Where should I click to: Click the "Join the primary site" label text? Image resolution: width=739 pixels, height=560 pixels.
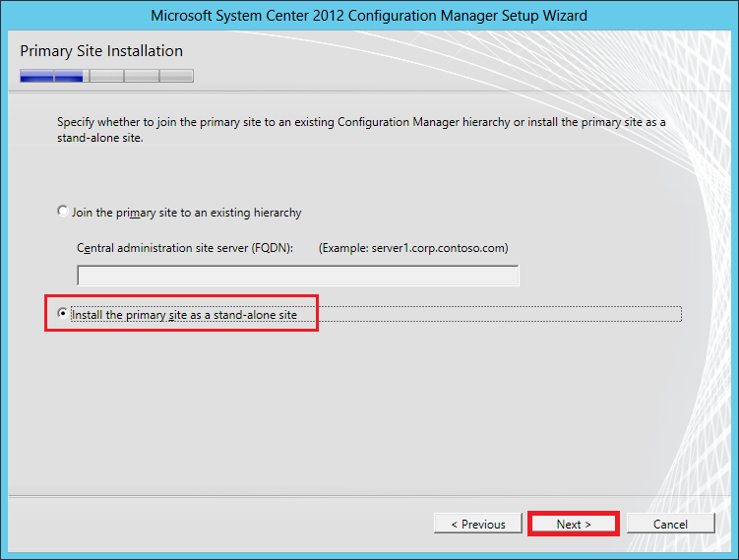coord(186,213)
